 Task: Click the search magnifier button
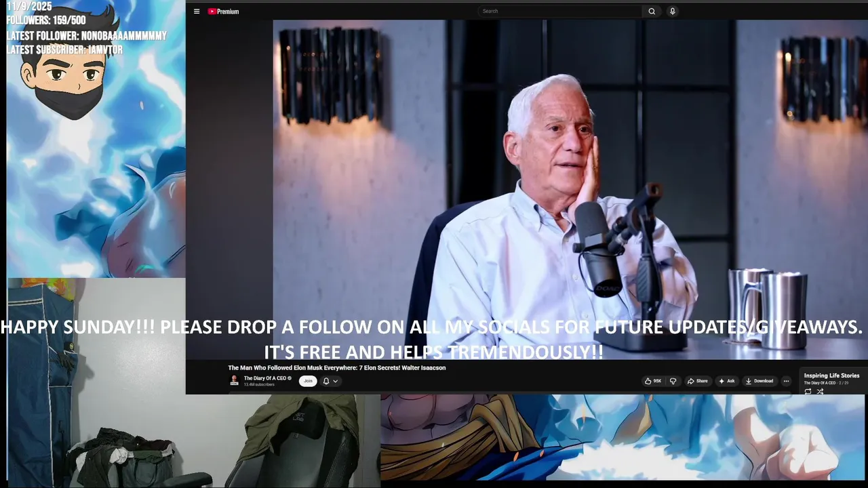[x=652, y=12]
